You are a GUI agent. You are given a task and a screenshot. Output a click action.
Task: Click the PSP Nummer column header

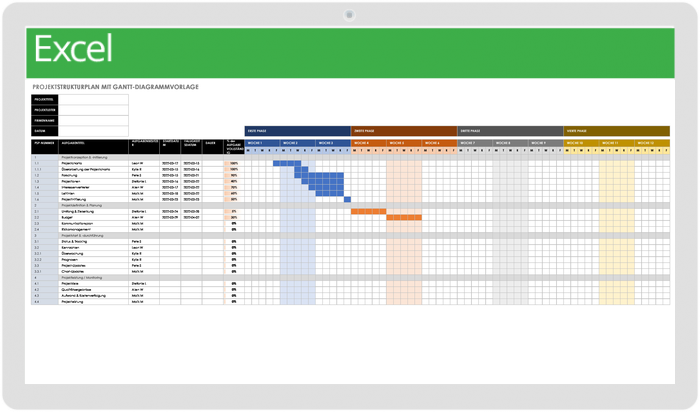pos(45,147)
